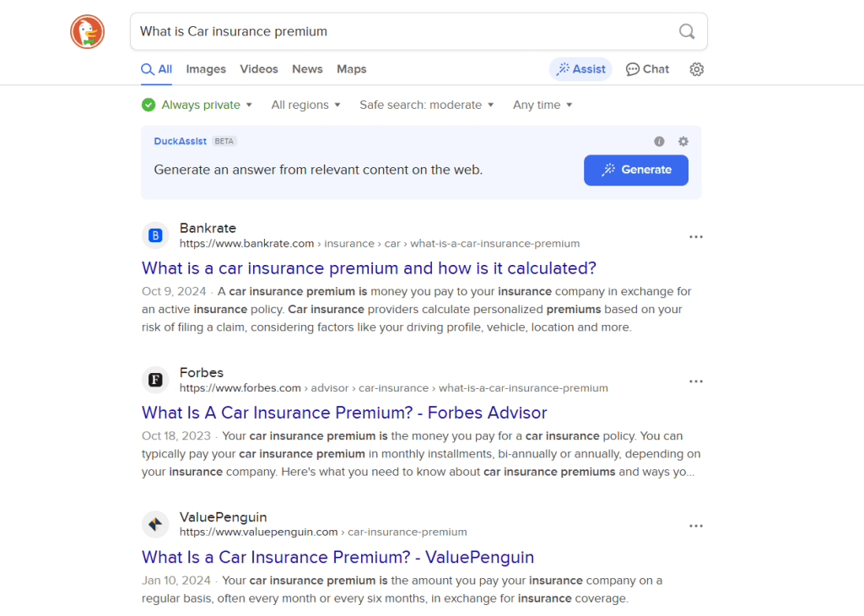Screen dimensions: 864x616
Task: Open the All regions dropdown
Action: [x=305, y=104]
